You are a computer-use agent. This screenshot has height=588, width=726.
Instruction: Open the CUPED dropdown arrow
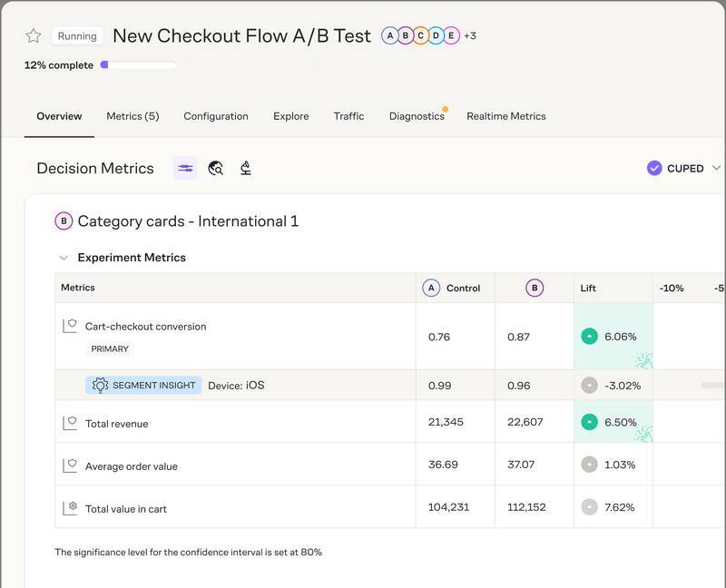[716, 168]
